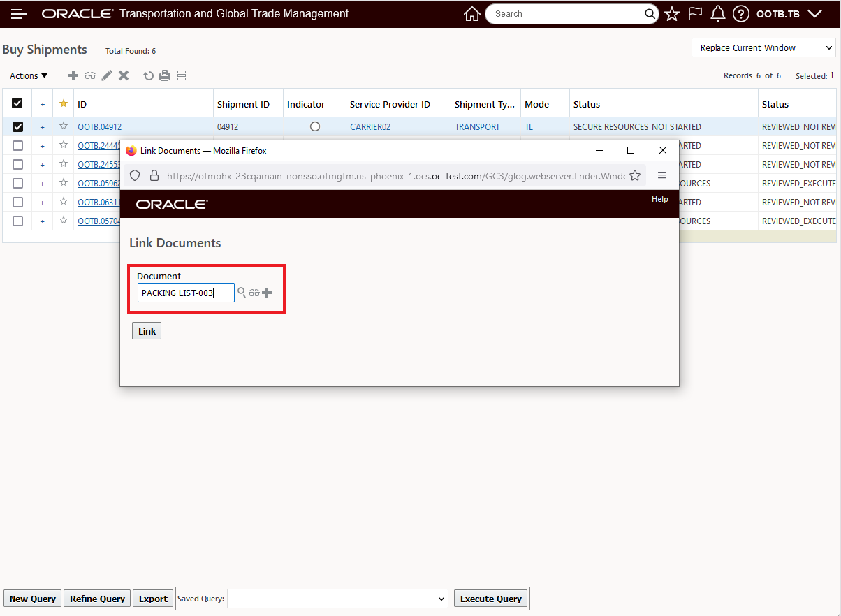Click the Delete X icon in the toolbar
841x616 pixels.
[x=124, y=75]
